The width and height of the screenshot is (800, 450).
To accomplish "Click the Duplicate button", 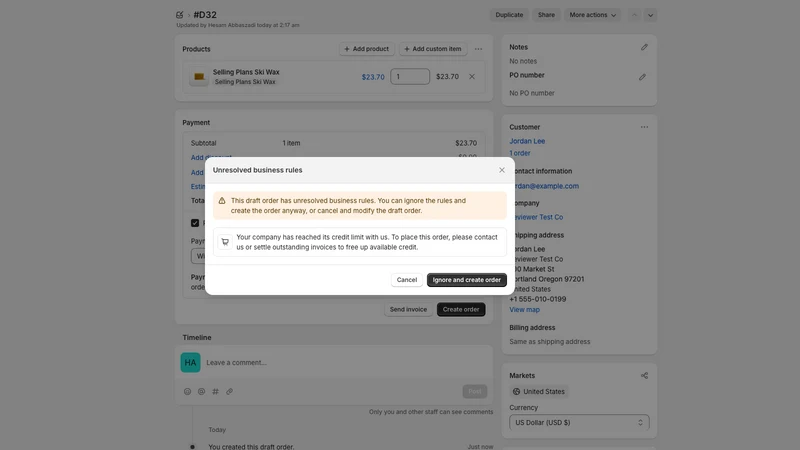I will tap(509, 15).
